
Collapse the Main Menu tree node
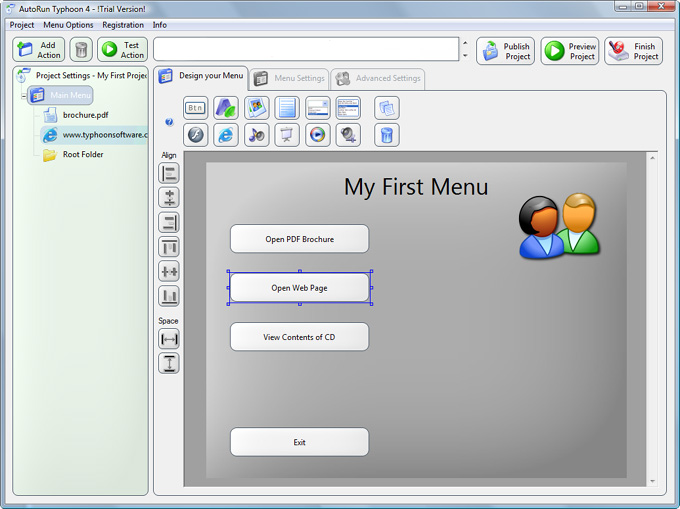(23, 96)
